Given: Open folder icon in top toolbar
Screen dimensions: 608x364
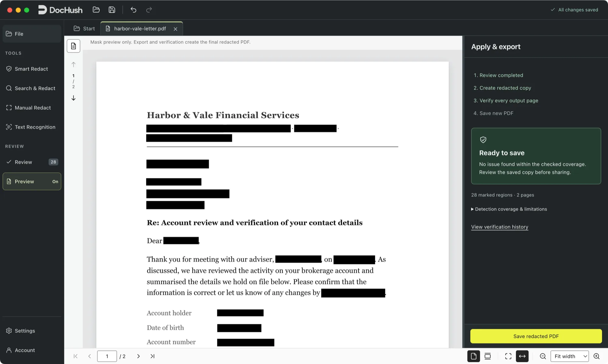Looking at the screenshot, I should click(96, 10).
